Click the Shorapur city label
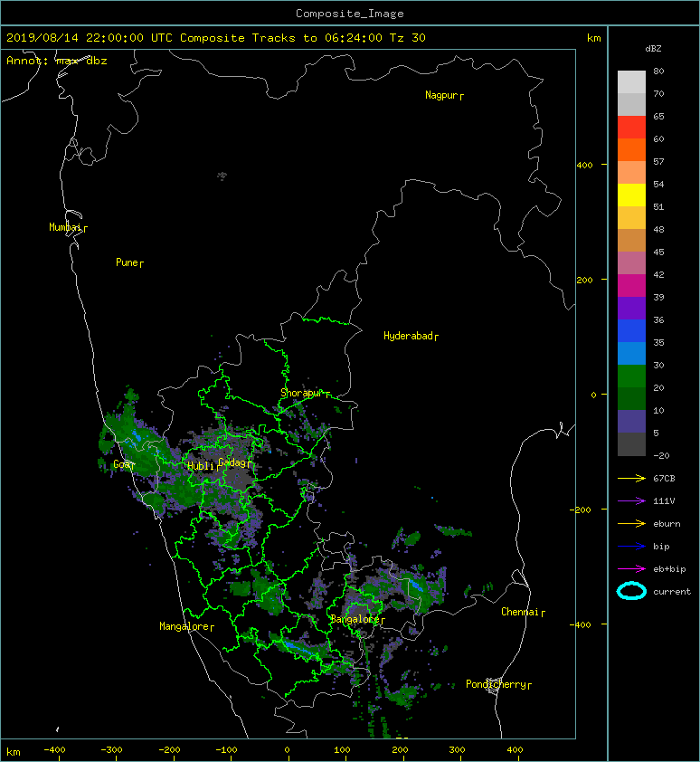 pos(302,393)
